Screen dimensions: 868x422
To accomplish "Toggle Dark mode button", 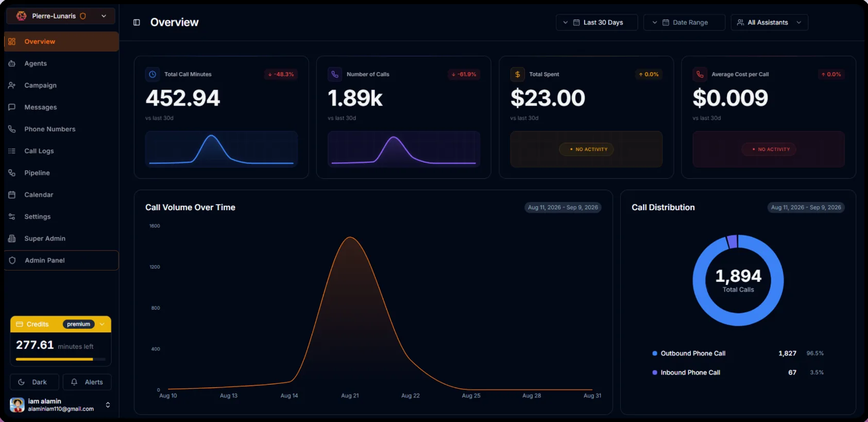I will [35, 382].
